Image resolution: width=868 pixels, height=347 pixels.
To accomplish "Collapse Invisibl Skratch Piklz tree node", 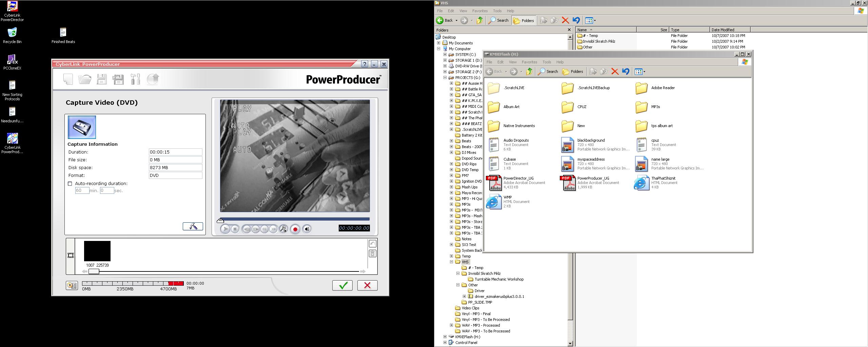I will tap(458, 273).
